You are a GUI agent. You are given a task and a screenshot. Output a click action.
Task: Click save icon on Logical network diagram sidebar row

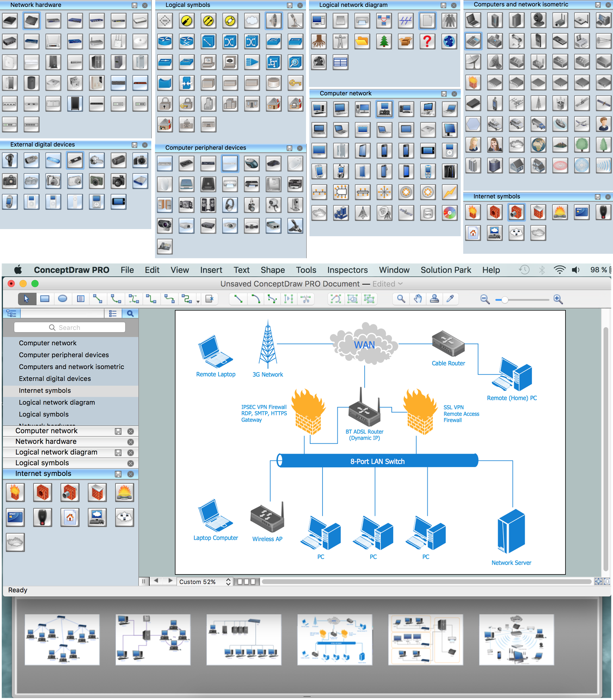pos(118,453)
